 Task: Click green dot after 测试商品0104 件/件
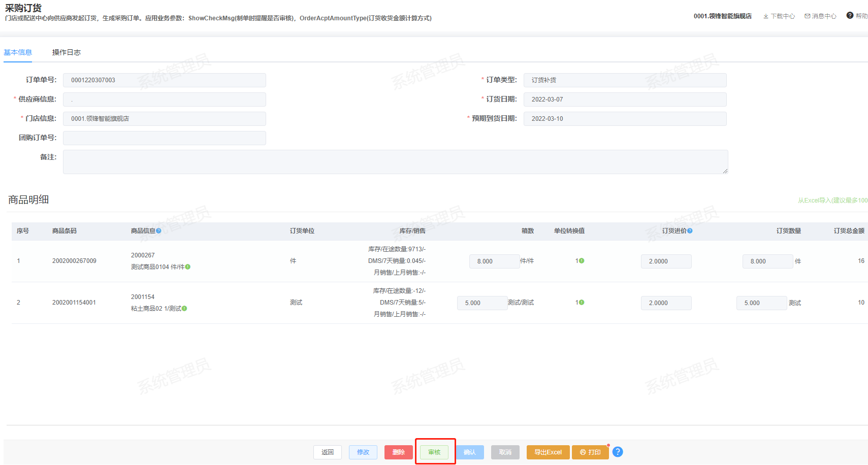[x=188, y=267]
